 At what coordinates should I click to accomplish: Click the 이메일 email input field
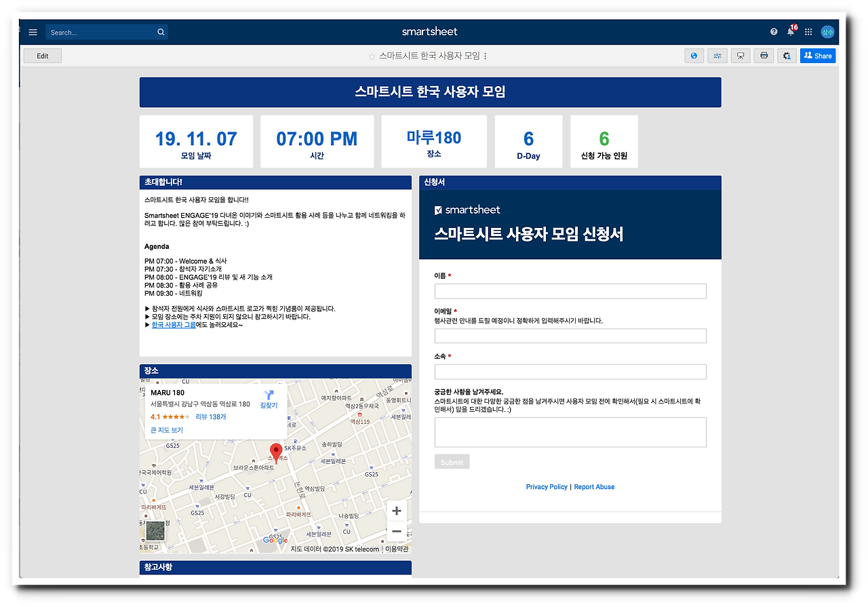(x=570, y=336)
